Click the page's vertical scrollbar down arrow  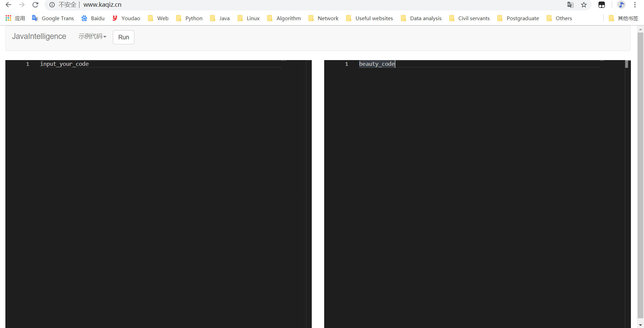point(641,325)
